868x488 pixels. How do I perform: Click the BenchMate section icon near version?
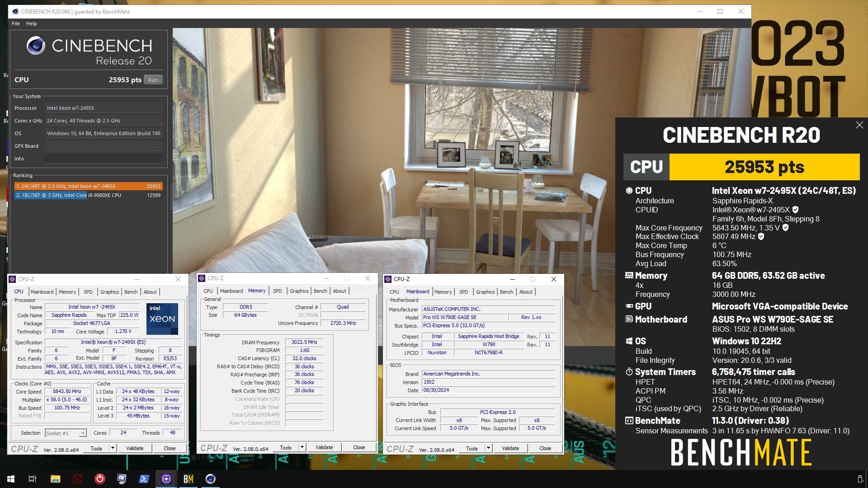pyautogui.click(x=629, y=421)
